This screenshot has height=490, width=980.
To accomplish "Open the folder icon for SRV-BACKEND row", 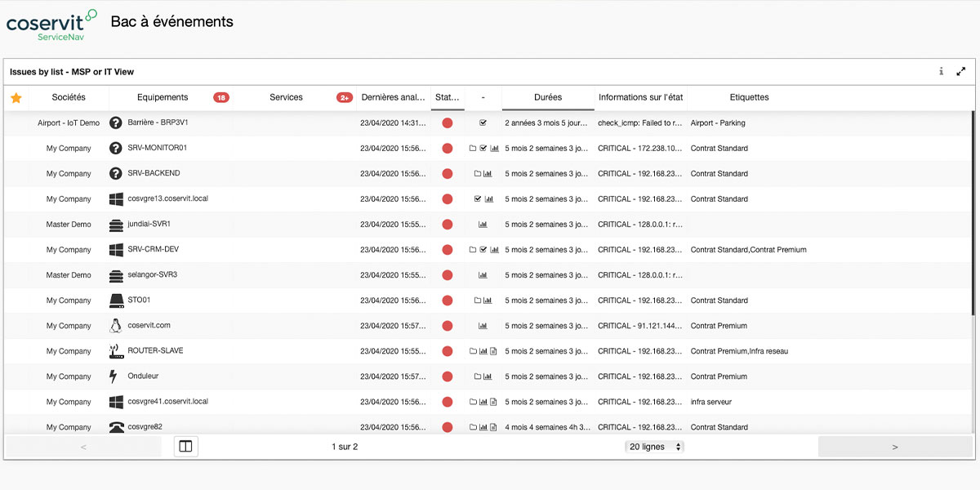I will coord(478,174).
